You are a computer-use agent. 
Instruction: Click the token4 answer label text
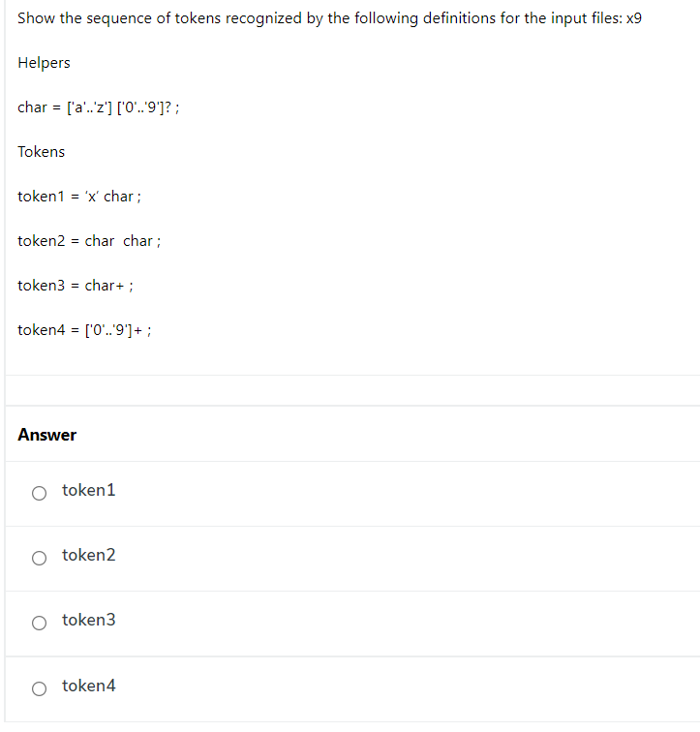point(89,686)
